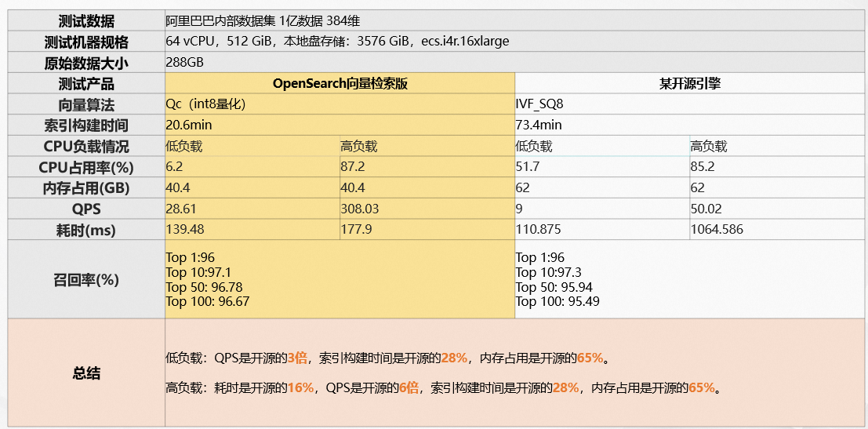Select the 177.9 latency cell

point(427,229)
